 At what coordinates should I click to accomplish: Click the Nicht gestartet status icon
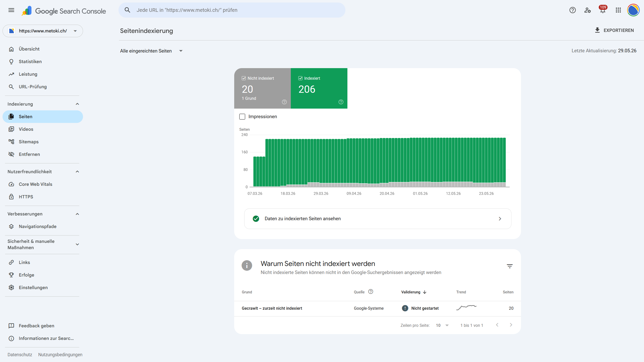[405, 308]
